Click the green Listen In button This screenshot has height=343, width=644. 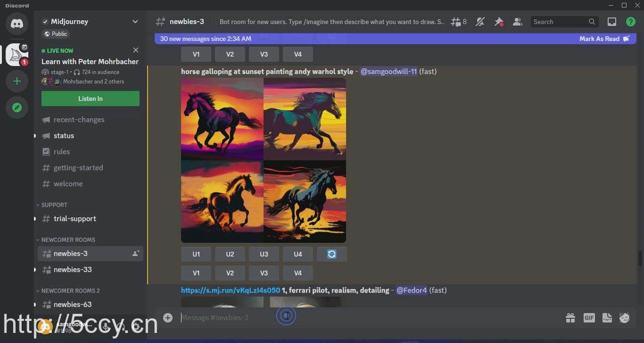[x=91, y=99]
